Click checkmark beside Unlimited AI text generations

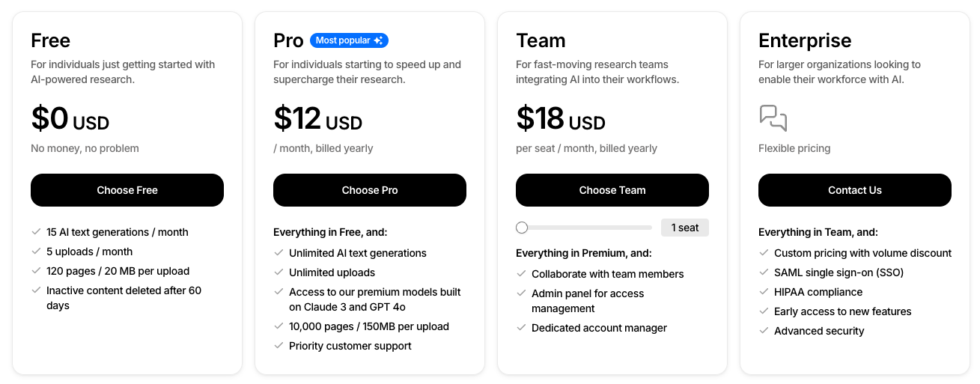279,253
